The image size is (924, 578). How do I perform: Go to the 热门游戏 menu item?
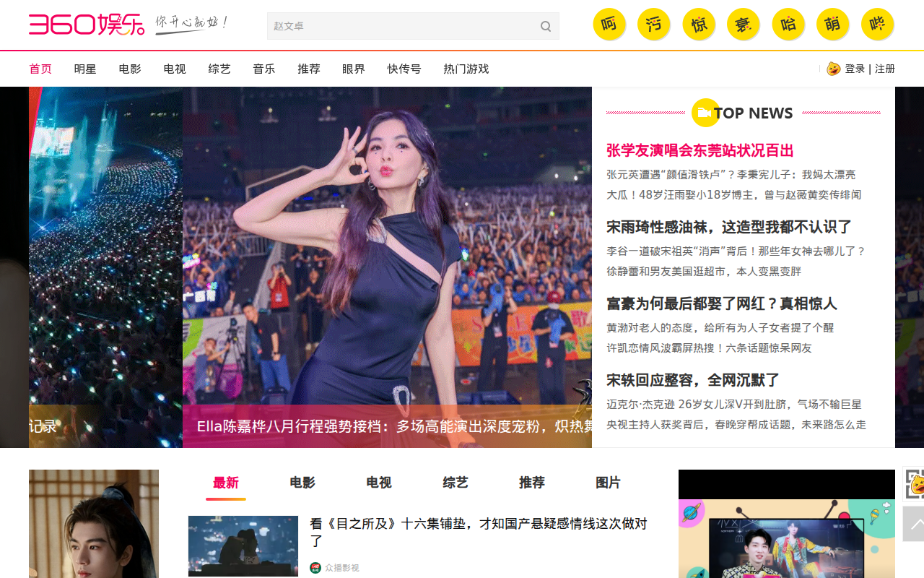(466, 69)
